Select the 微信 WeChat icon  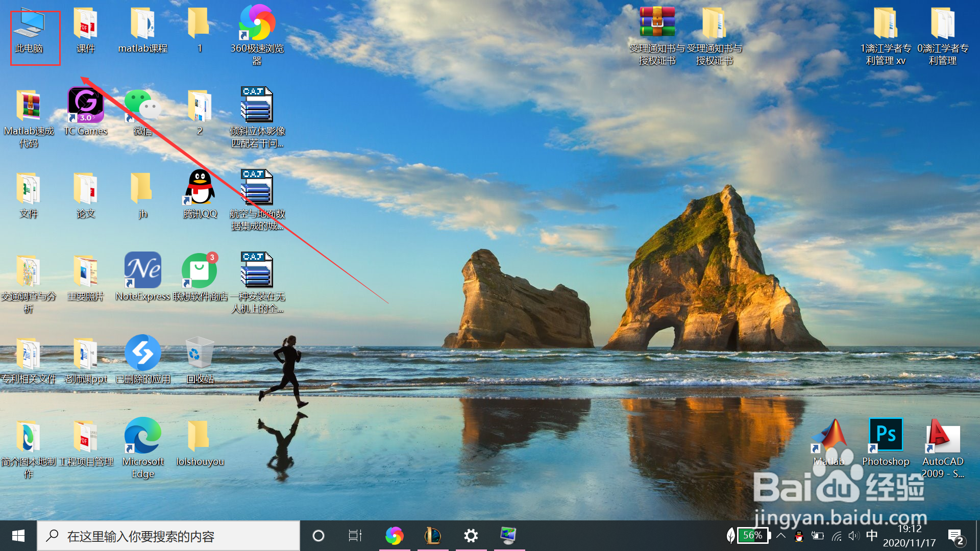pos(142,106)
